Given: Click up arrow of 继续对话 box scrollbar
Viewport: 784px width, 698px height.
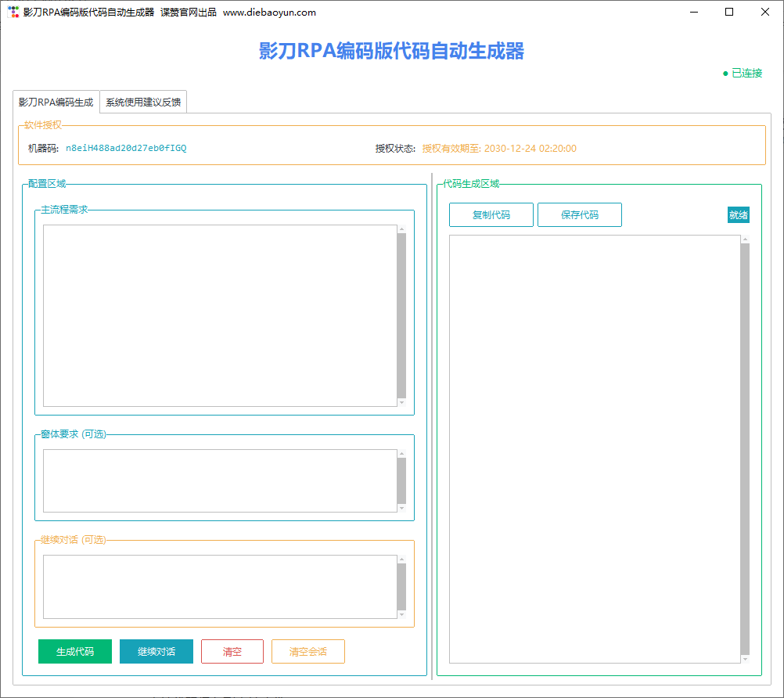Looking at the screenshot, I should tap(401, 559).
